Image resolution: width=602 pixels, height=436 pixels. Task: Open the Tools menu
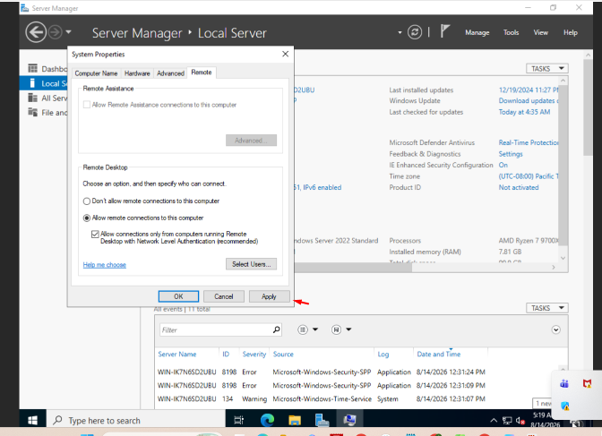coord(511,33)
